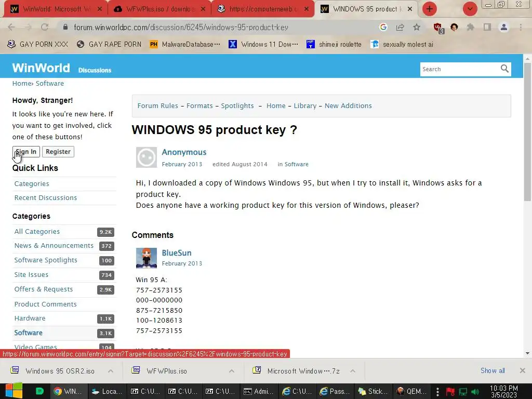
Task: Open the shimeji roulette bookmark
Action: coord(334,45)
